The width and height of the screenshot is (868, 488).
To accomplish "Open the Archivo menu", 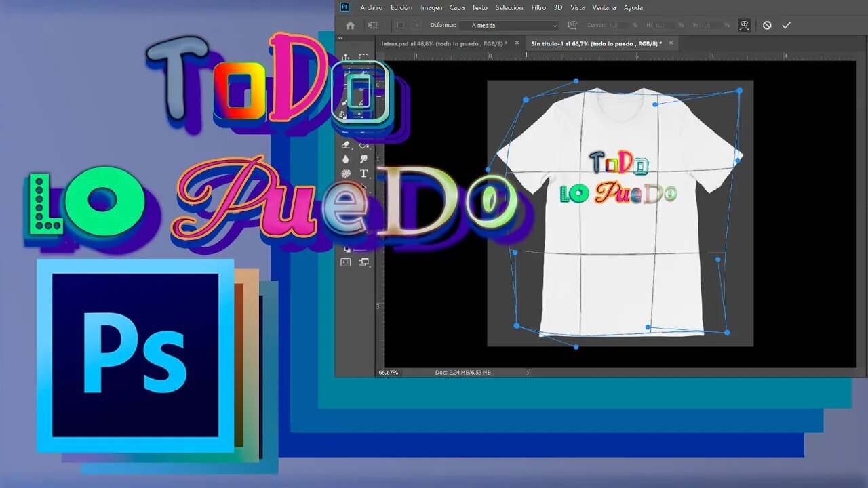I will (372, 7).
